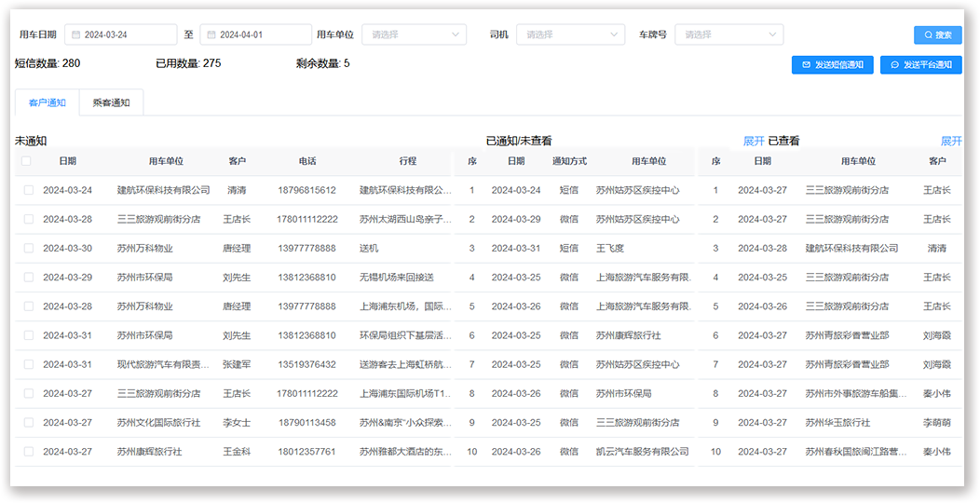
Task: Click the envelope icon on 发送短信通知
Action: (806, 65)
